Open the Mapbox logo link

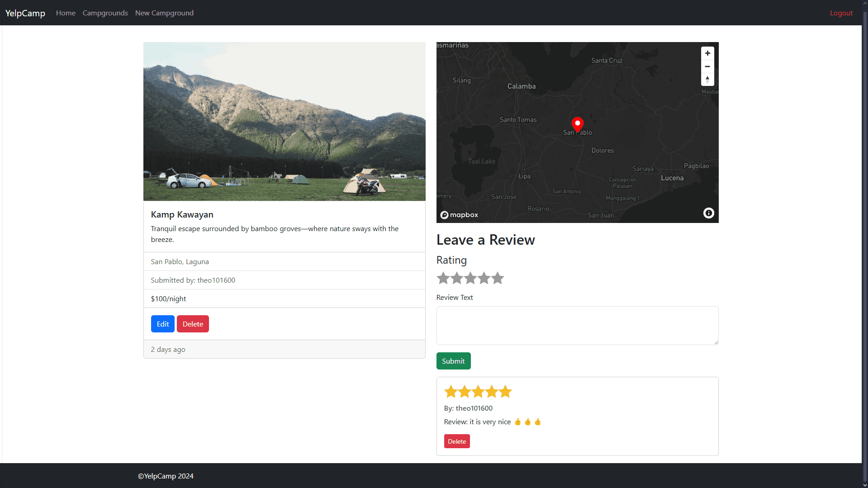click(459, 214)
